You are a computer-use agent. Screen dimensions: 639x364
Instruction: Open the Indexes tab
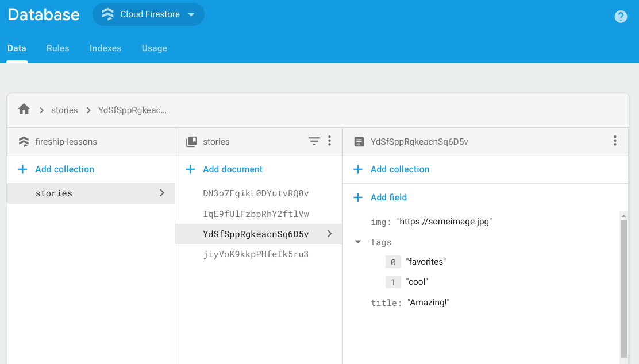105,48
